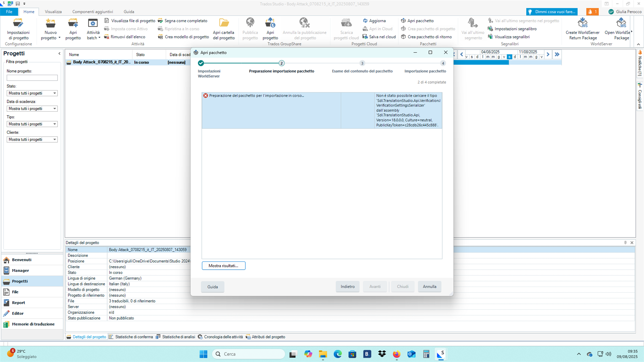This screenshot has width=644, height=362.
Task: Open the Apri cartella del progetto icon
Action: (224, 24)
